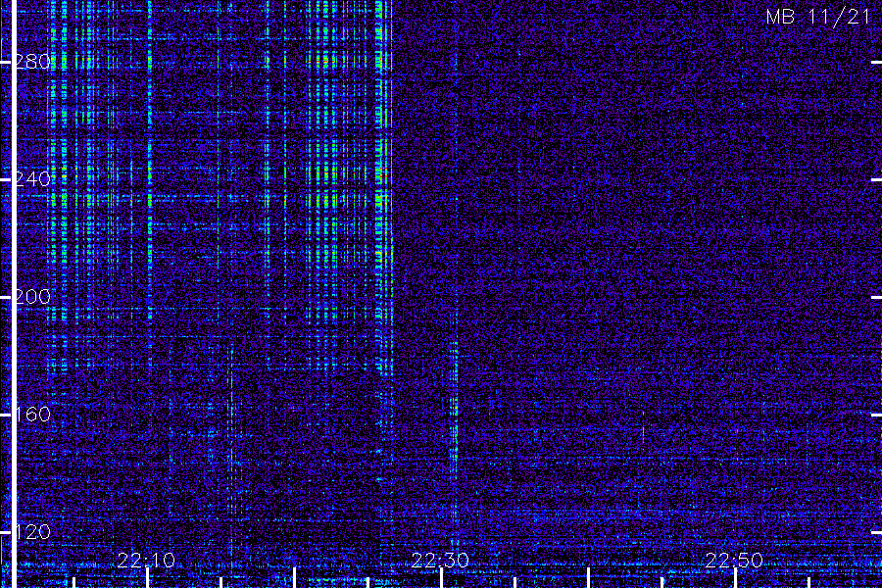Click the 22:30 time axis label
This screenshot has height=588, width=882.
pyautogui.click(x=440, y=560)
